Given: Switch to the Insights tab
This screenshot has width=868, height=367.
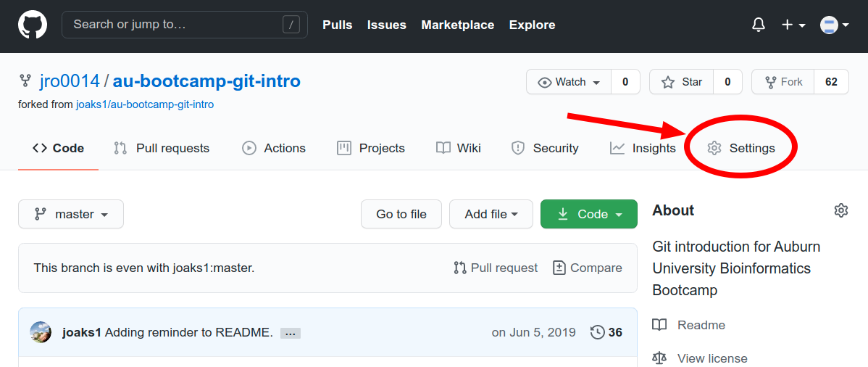Looking at the screenshot, I should [x=643, y=148].
